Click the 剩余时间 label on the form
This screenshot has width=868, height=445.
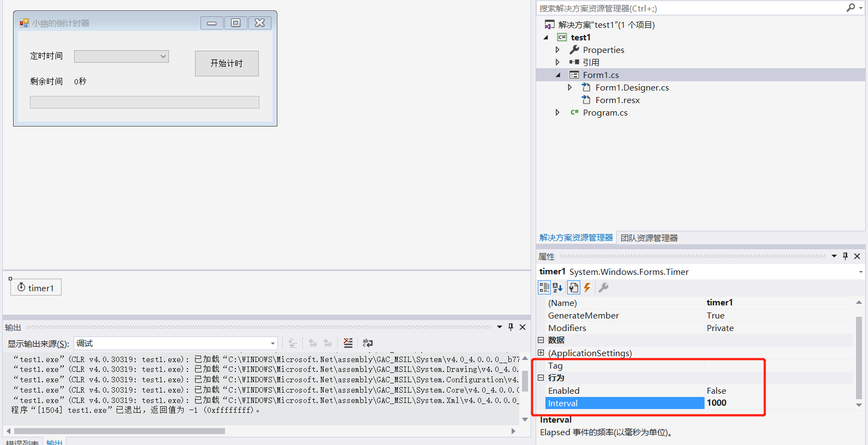46,81
